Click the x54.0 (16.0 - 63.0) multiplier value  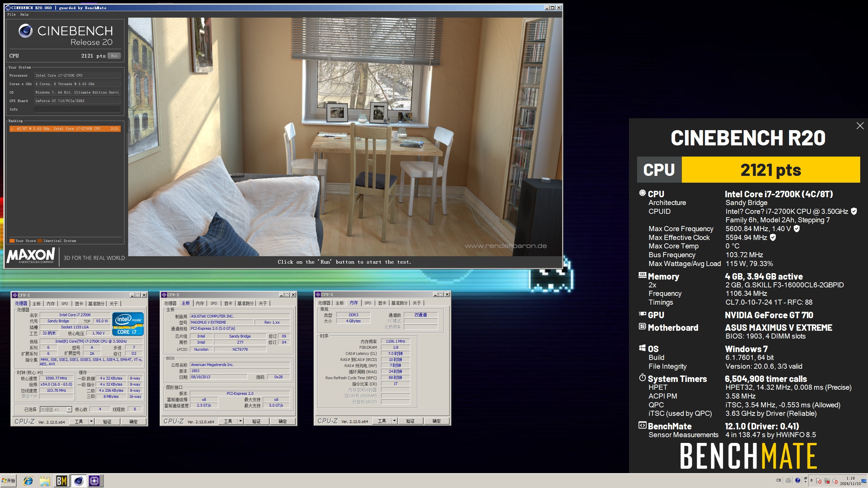pos(56,384)
